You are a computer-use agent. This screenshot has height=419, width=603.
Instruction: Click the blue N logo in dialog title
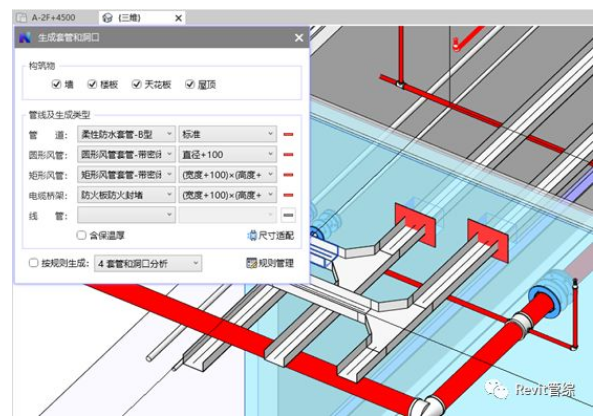point(25,38)
